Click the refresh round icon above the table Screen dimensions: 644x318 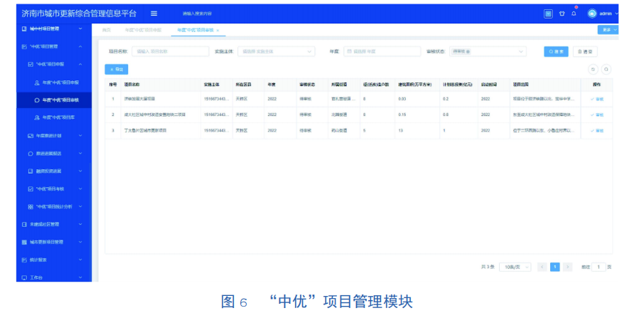click(593, 70)
